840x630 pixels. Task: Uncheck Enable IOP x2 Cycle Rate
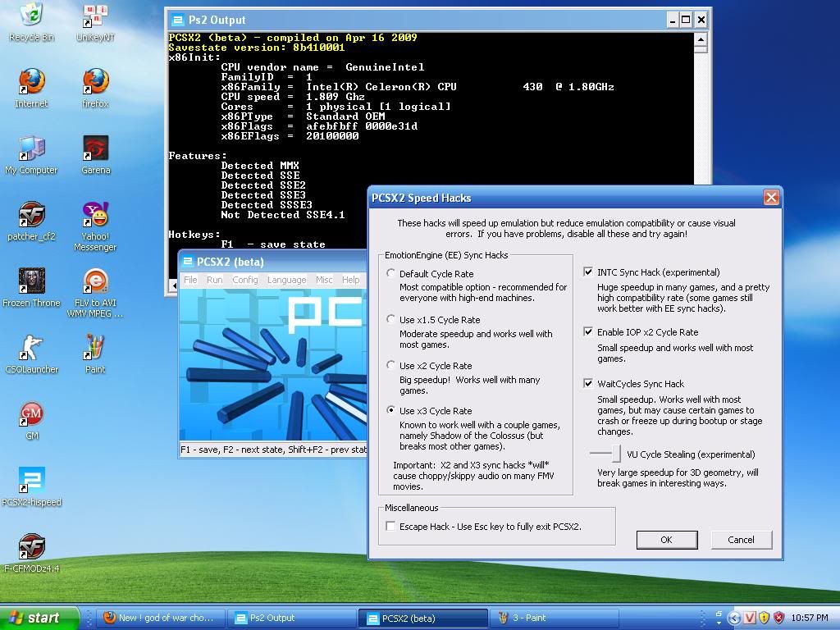point(588,332)
